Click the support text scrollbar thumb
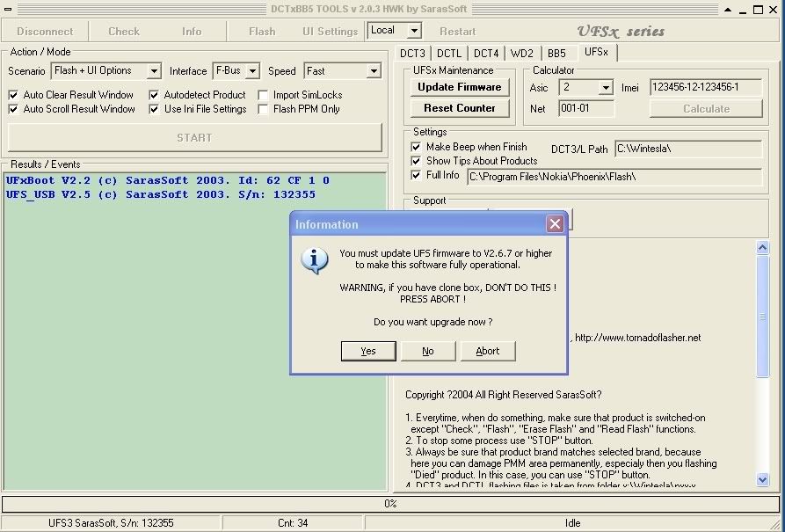 (762, 316)
